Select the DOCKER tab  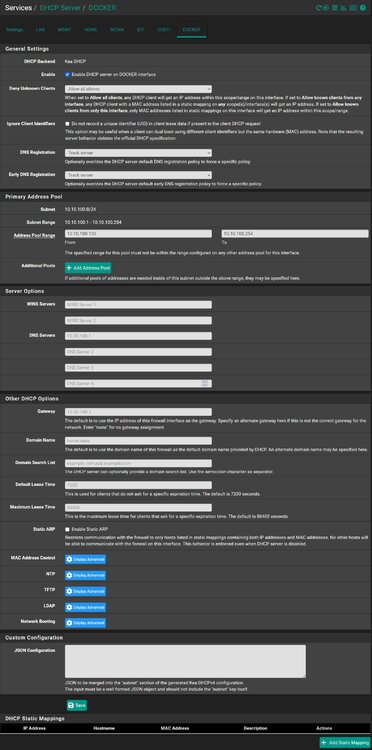click(x=191, y=30)
